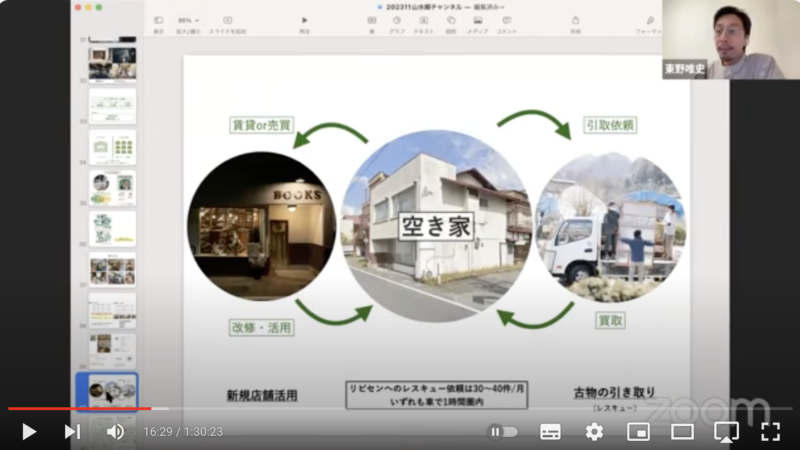Open the Keynote zoom percentage dropdown
Screen dimensions: 800x450
[188, 21]
